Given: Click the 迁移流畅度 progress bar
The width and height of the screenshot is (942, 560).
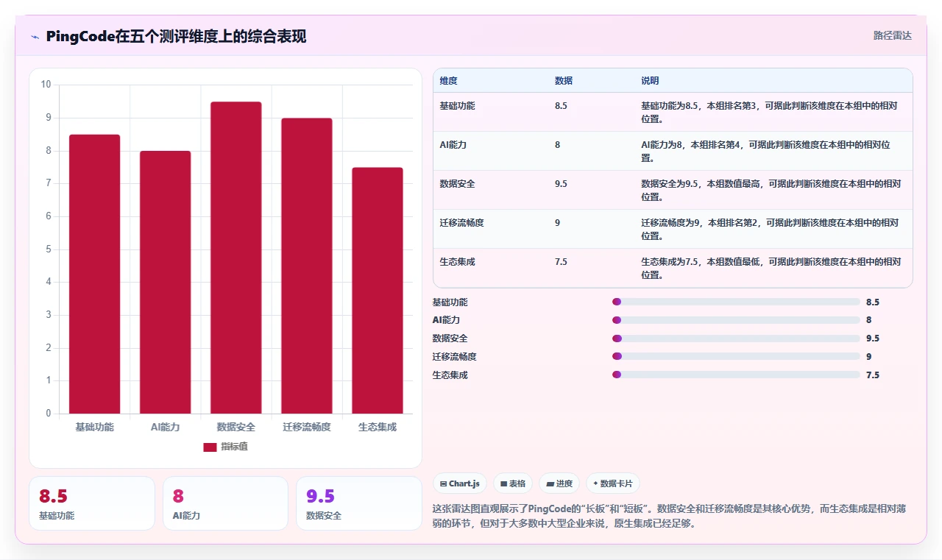Looking at the screenshot, I should point(736,356).
